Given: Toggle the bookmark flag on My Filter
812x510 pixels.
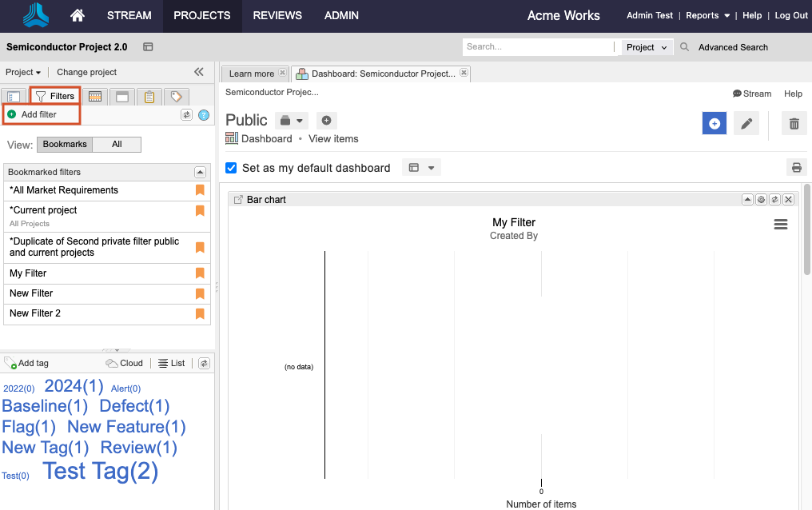Looking at the screenshot, I should pyautogui.click(x=200, y=273).
